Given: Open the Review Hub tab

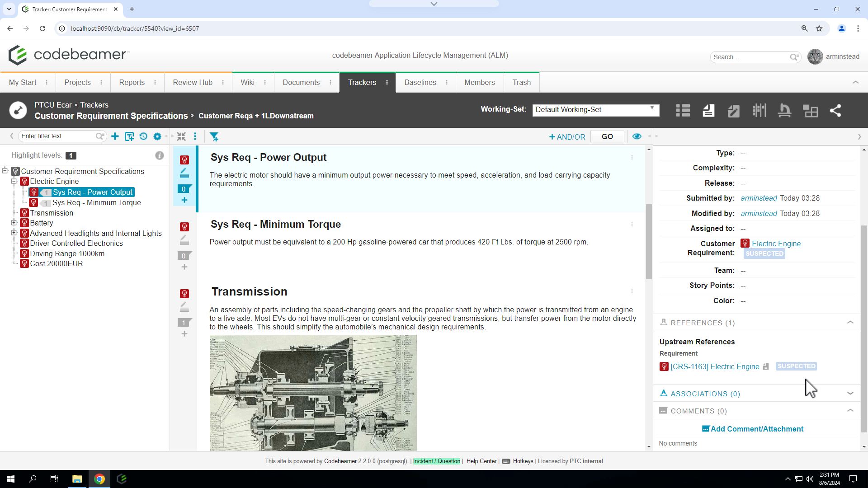Looking at the screenshot, I should tap(193, 82).
